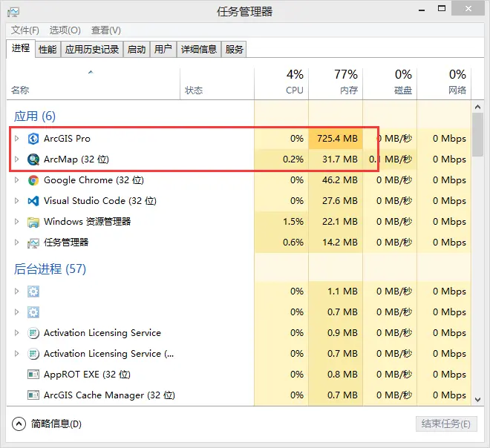Select the 31.7 MB memory value
The height and width of the screenshot is (448, 490).
pos(340,159)
